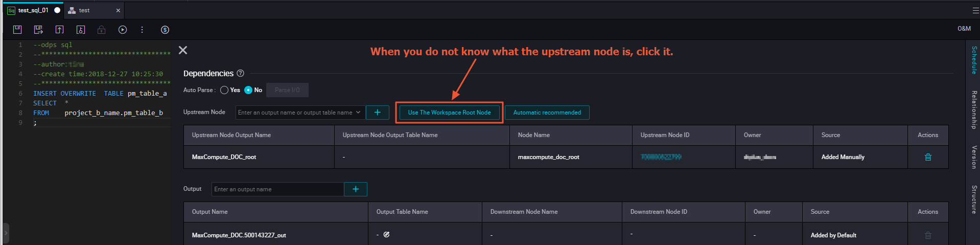Viewport: 980px width, 245px height.
Task: Click the dollar cost estimate icon
Action: (x=165, y=30)
